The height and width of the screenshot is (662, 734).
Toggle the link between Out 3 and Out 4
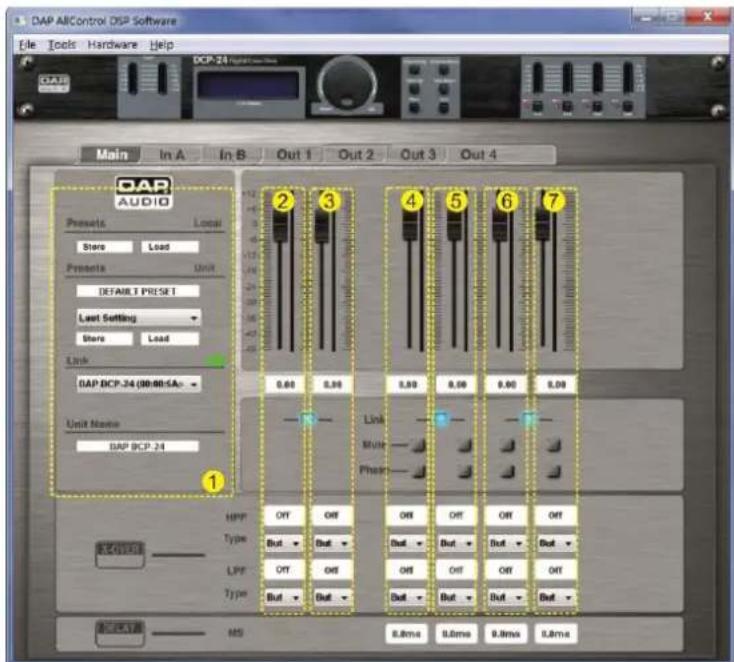click(529, 419)
